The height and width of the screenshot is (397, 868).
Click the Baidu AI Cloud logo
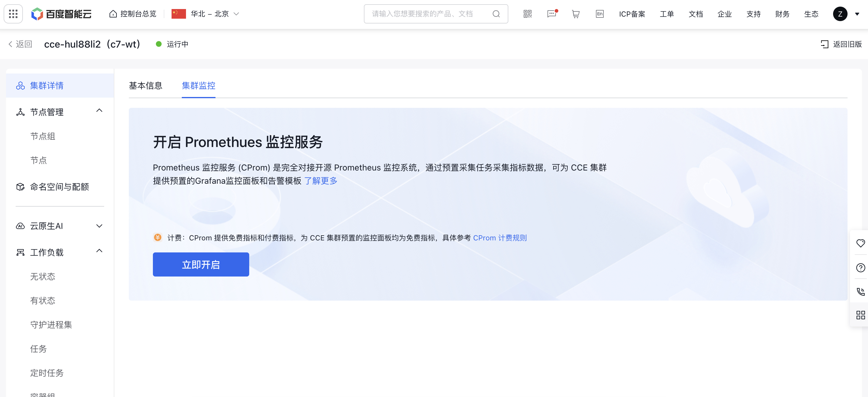61,14
